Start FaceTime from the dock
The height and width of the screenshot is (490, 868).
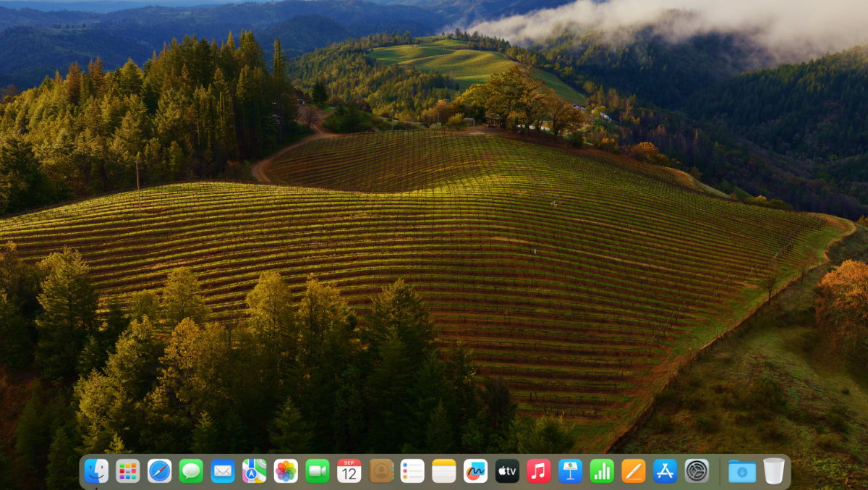pyautogui.click(x=318, y=471)
